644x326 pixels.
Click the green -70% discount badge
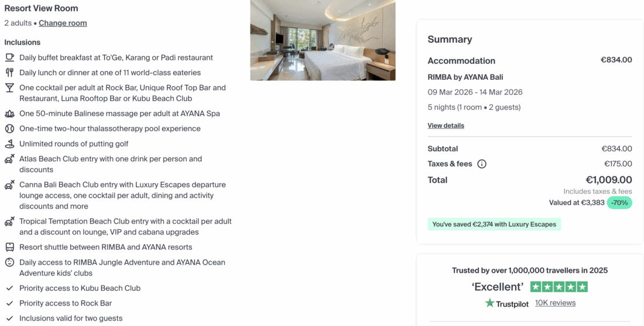619,203
